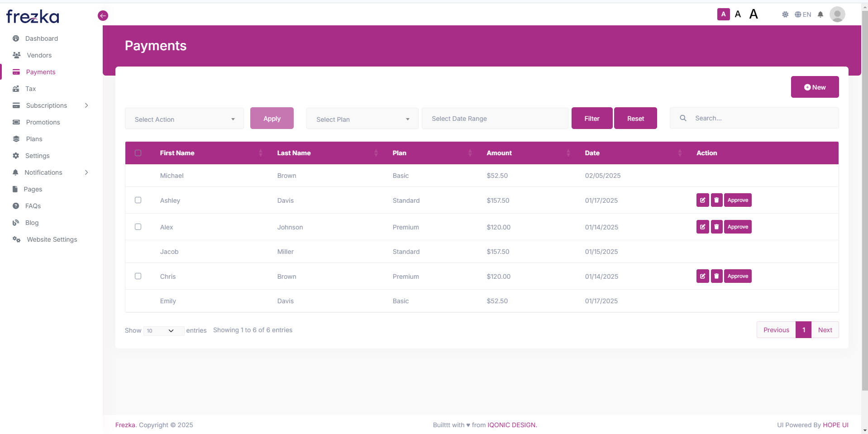Open the notifications bell icon
Screen dimensions: 868x434
pyautogui.click(x=820, y=14)
